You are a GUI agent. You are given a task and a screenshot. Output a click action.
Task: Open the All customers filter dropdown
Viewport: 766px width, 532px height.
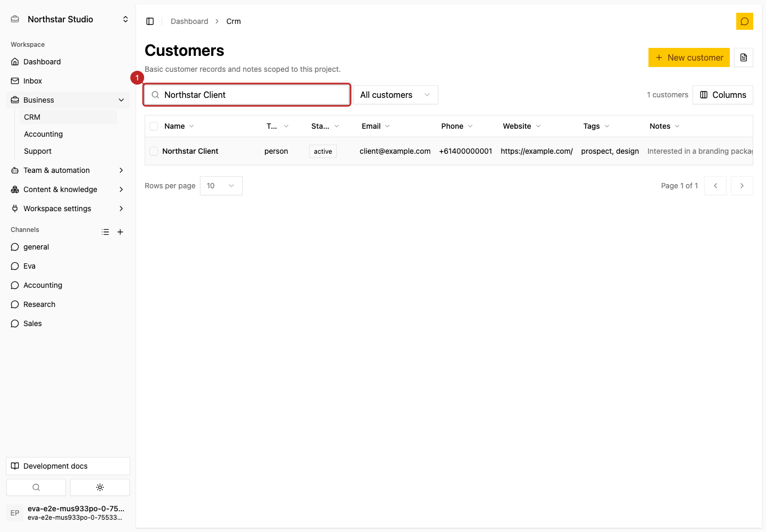(x=396, y=95)
